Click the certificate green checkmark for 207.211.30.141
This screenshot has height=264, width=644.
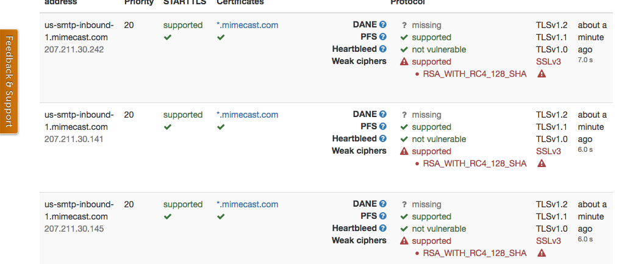(x=221, y=127)
